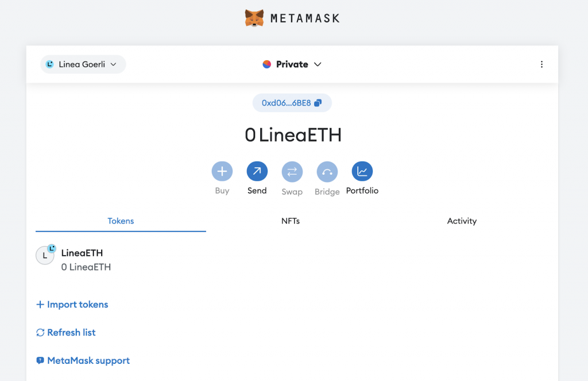This screenshot has height=381, width=588.
Task: Click the colored Private account avatar
Action: click(267, 64)
